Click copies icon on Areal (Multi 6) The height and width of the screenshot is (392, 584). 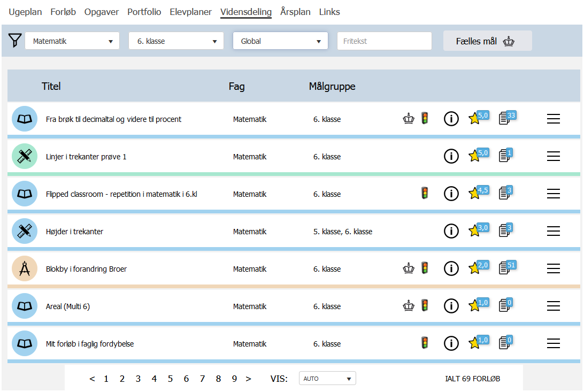[506, 305]
